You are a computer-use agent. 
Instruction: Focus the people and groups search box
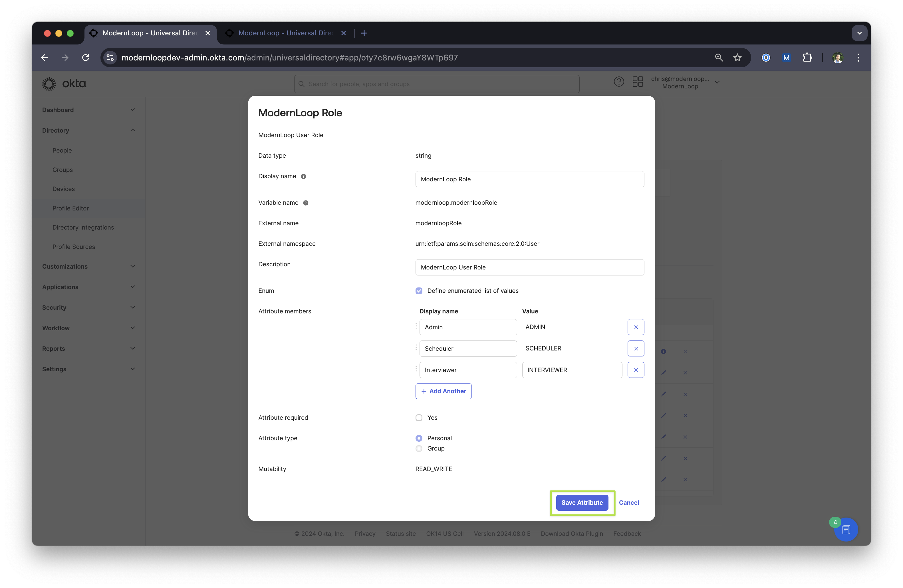click(437, 84)
